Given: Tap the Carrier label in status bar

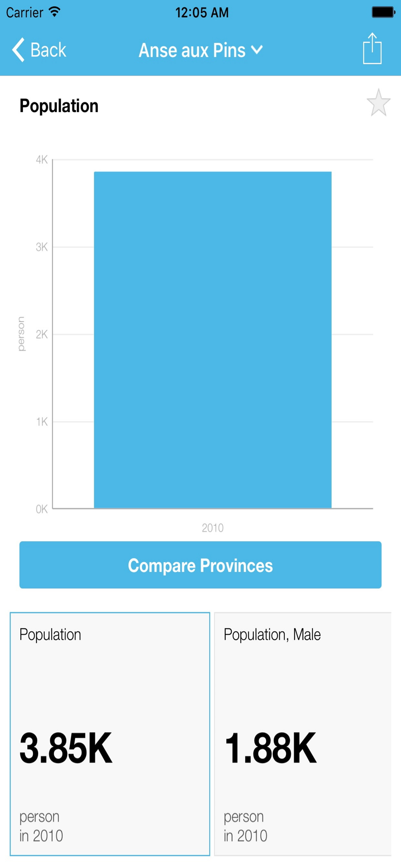Looking at the screenshot, I should point(25,13).
